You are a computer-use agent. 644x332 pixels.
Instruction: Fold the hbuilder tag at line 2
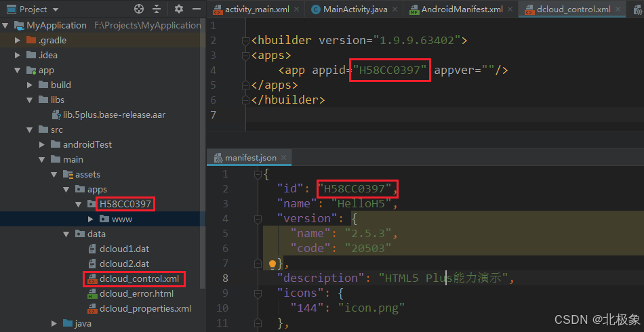[245, 41]
